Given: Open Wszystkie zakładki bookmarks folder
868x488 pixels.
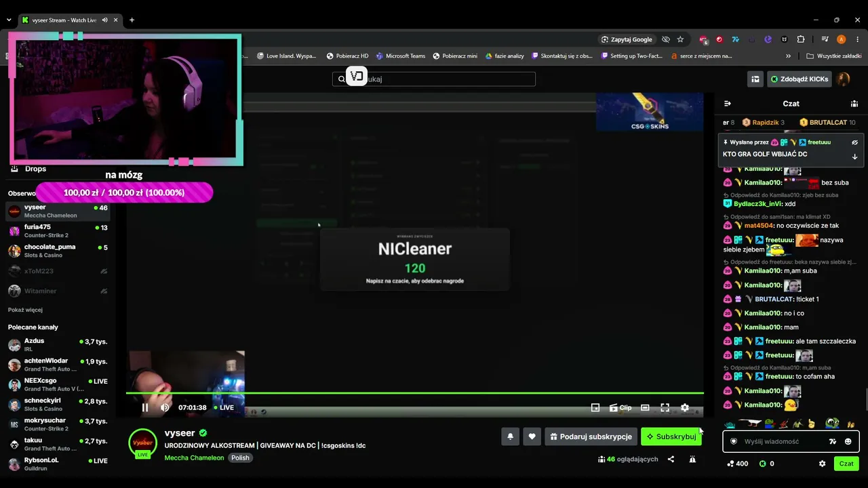Looking at the screenshot, I should click(834, 56).
